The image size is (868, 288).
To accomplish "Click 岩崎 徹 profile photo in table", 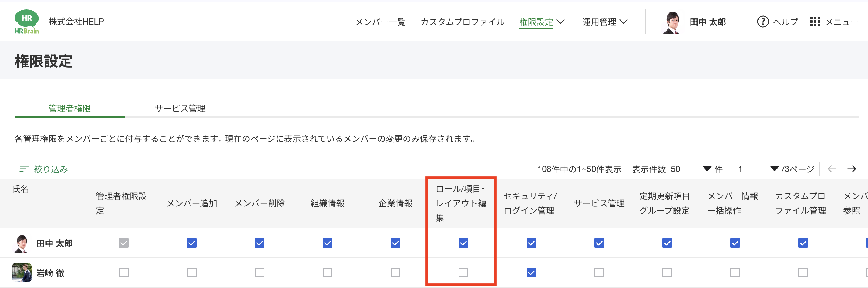I will [x=22, y=272].
